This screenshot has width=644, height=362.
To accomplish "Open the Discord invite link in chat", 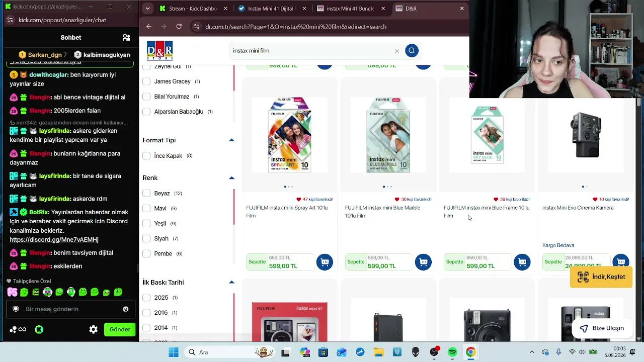I will point(54,240).
